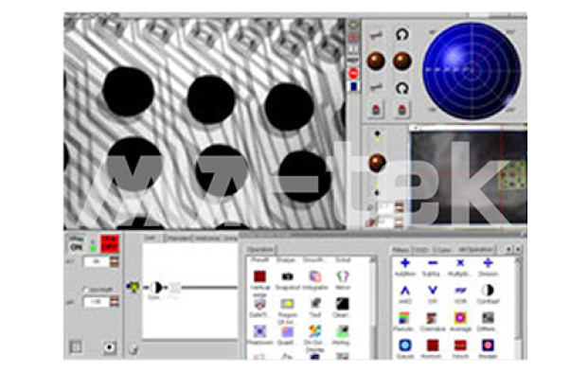The image size is (588, 372).
Task: Select the yellow Region of Interest icon
Action: 287,304
